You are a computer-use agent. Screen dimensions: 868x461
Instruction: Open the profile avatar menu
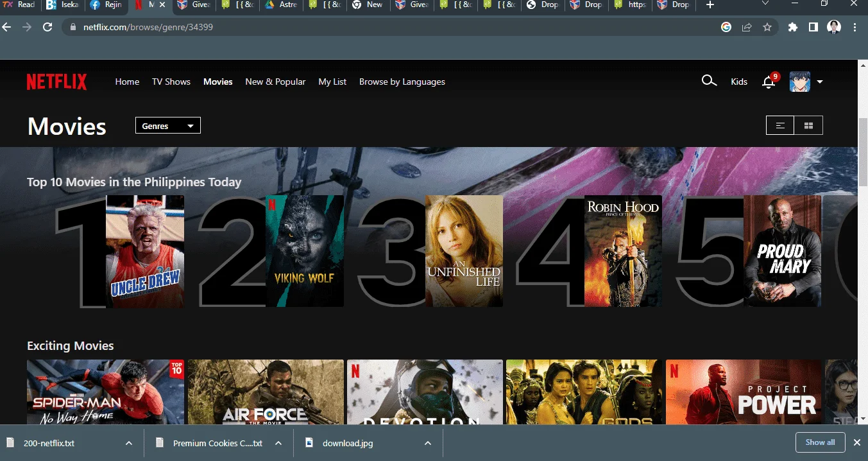799,82
